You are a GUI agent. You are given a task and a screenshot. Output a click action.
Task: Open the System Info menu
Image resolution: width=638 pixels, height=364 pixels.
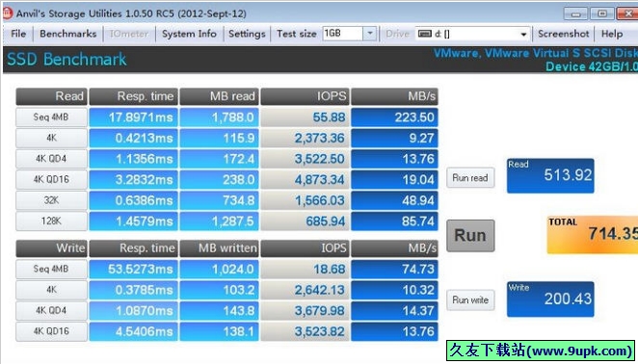point(189,34)
